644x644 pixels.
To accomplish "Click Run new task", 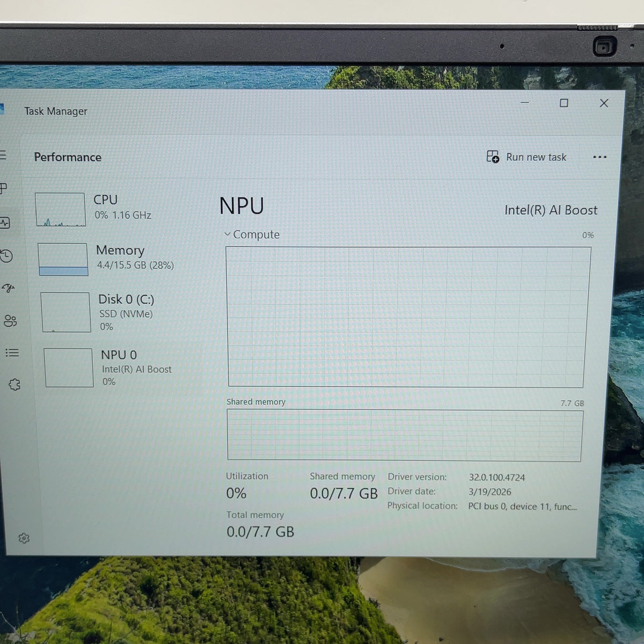I will [x=526, y=157].
